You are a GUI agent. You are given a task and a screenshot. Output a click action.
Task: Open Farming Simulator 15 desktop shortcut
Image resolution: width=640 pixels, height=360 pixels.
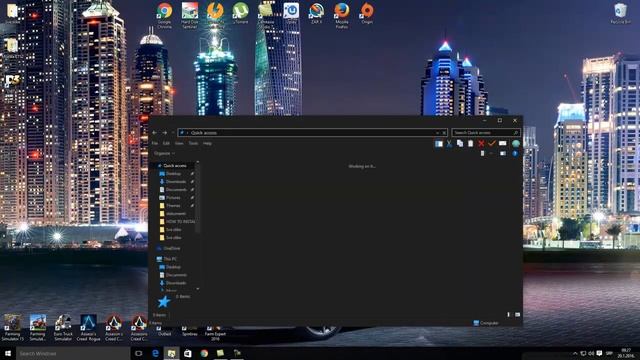point(12,327)
